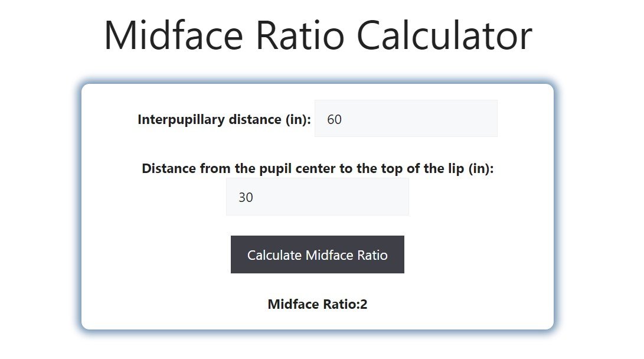Click the Midface Ratio:2 result text

(318, 303)
